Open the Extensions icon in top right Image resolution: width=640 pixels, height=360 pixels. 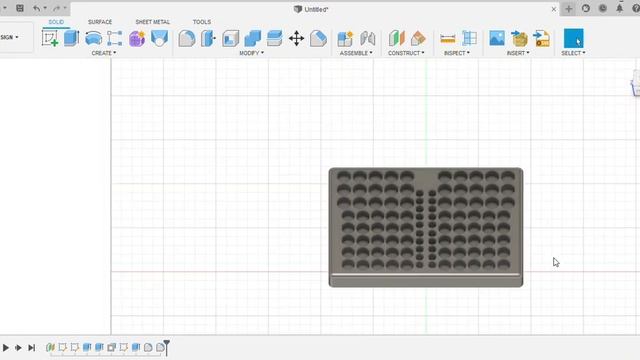click(x=586, y=8)
